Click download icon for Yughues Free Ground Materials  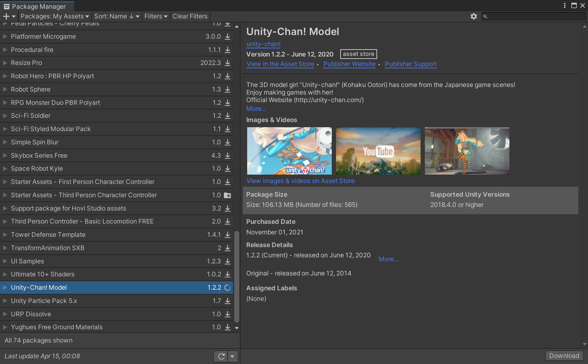(x=228, y=327)
